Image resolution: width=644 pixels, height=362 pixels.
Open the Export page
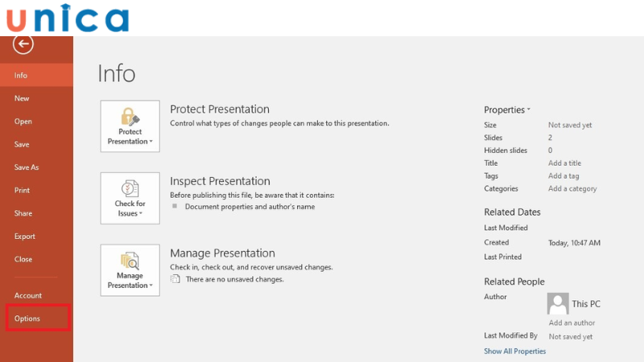click(x=25, y=237)
